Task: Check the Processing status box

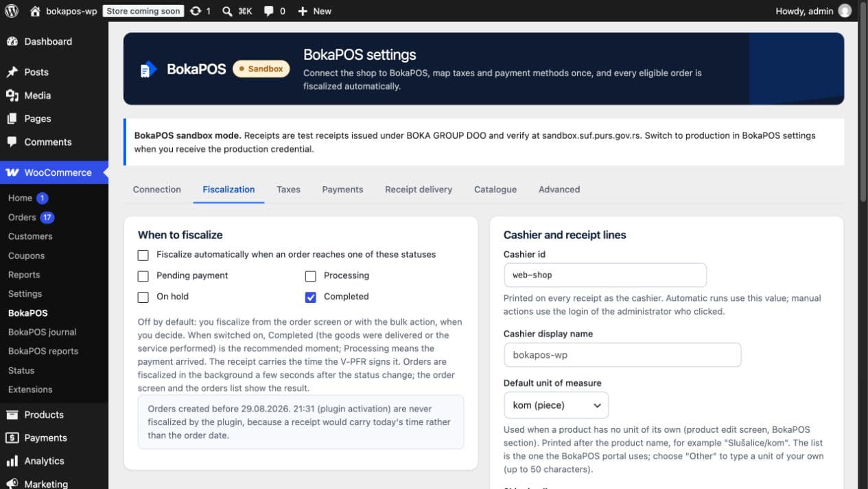Action: coord(311,276)
